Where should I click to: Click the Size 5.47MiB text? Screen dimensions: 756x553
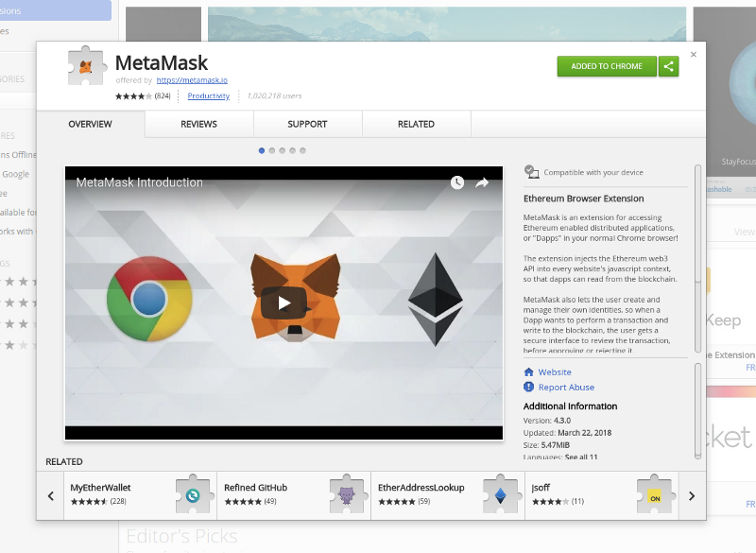point(546,445)
